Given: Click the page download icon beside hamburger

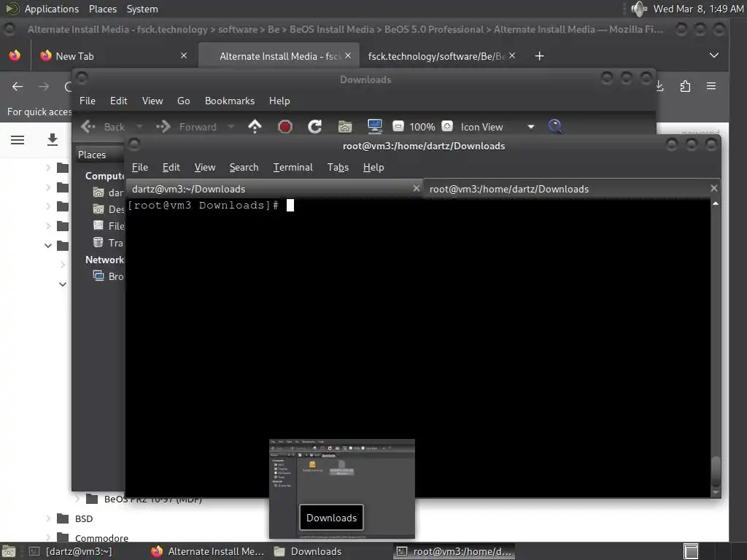Looking at the screenshot, I should [x=53, y=139].
